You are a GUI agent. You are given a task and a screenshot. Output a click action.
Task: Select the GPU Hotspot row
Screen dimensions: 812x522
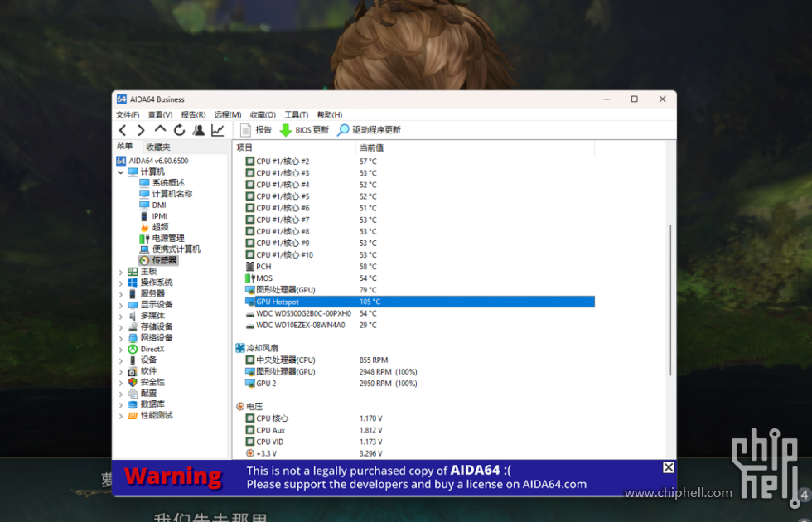point(419,302)
